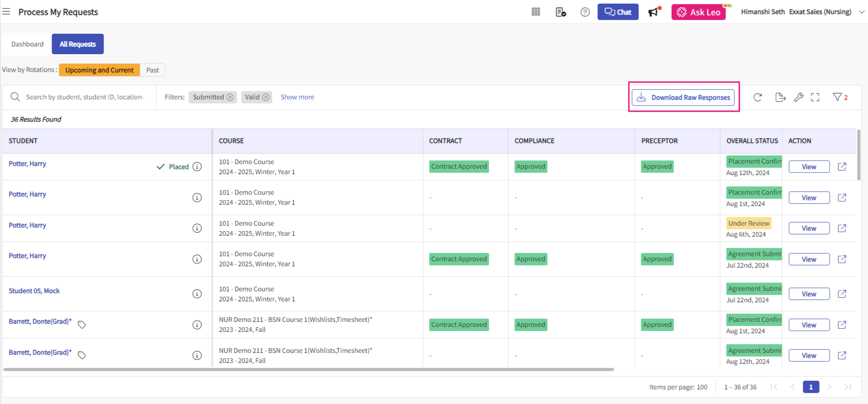Click the student search input field
868x404 pixels.
(85, 97)
